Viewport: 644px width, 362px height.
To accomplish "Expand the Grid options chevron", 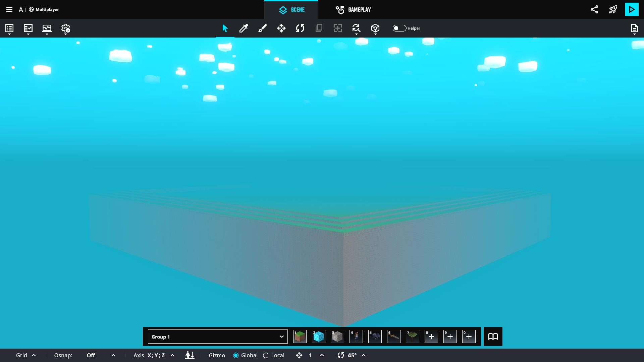I will [34, 355].
